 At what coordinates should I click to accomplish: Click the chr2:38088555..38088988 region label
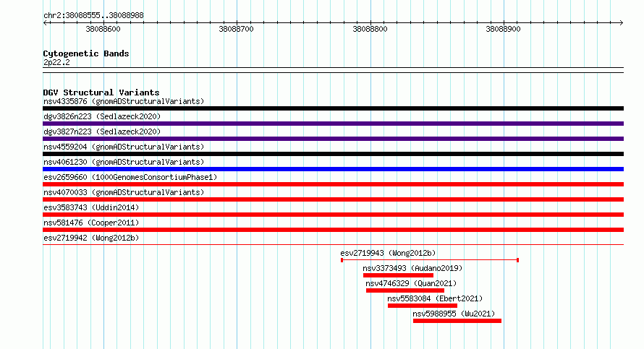tap(93, 16)
